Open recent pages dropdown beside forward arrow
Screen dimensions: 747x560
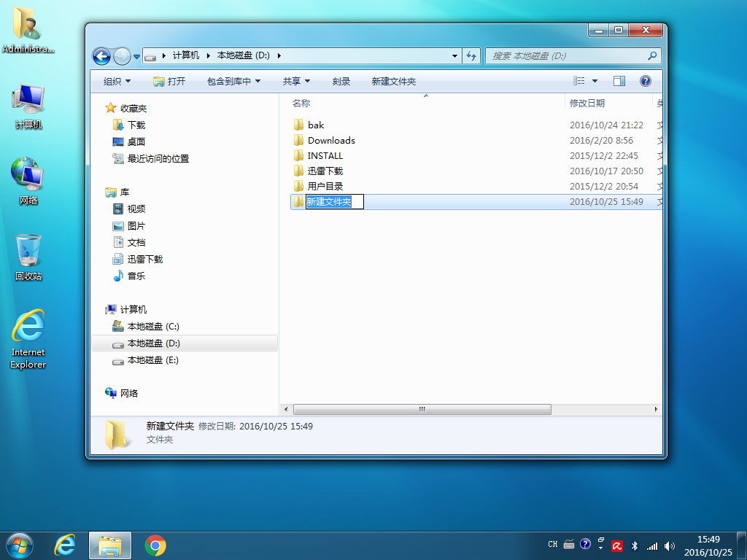136,56
